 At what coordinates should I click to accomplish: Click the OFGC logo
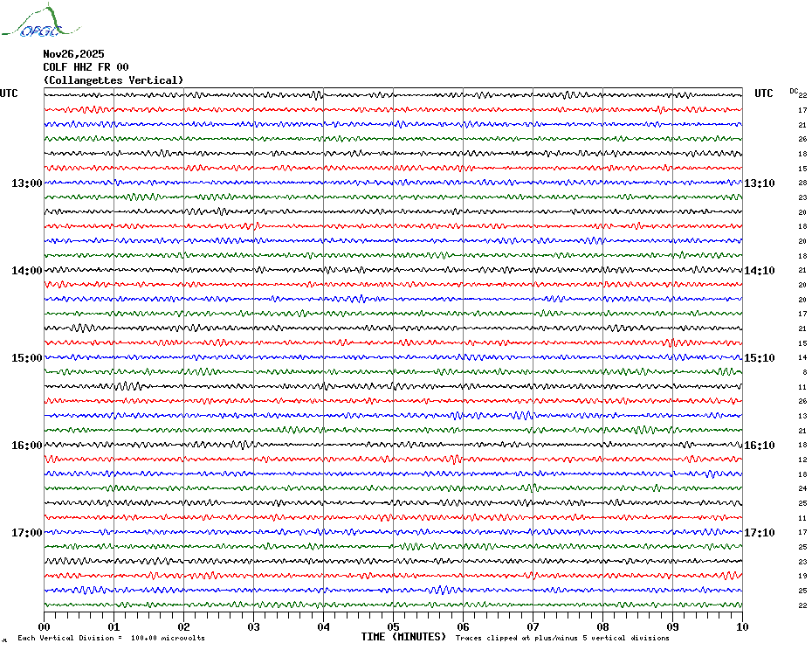(41, 21)
